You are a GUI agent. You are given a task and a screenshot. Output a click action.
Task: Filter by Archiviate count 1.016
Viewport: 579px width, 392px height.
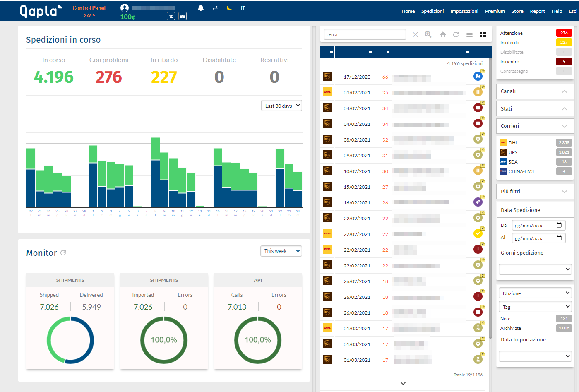pos(564,328)
